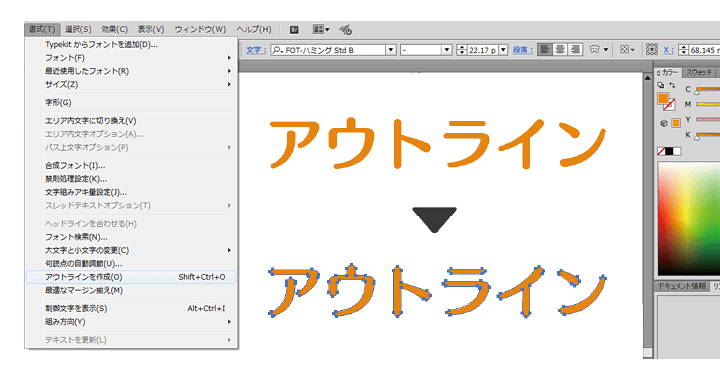Click the font size stepper arrows
Screen dimensions: 720x370
pyautogui.click(x=462, y=50)
